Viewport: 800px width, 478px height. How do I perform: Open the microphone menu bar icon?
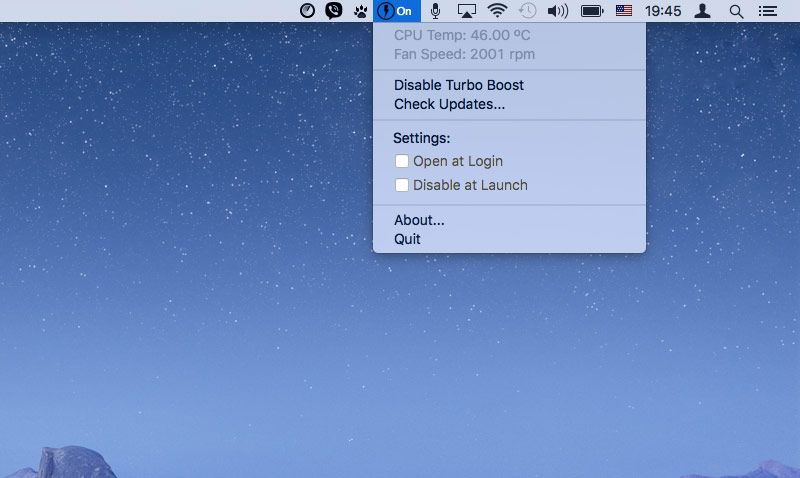435,11
